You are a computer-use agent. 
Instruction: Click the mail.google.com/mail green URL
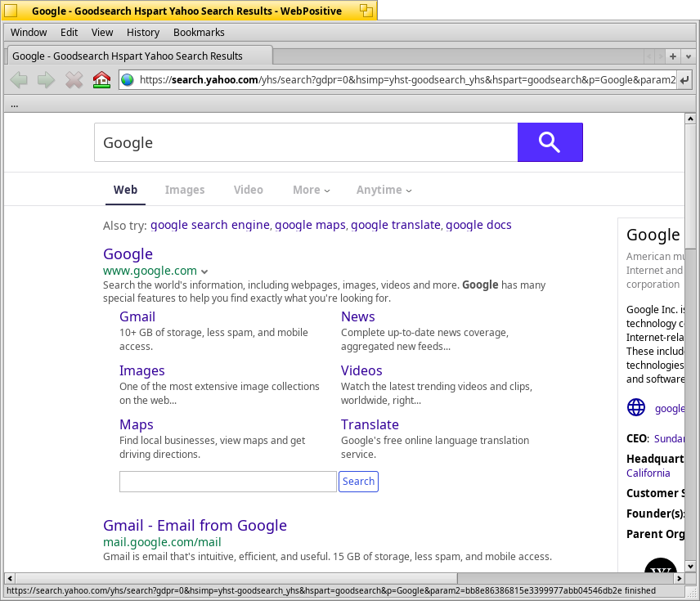tap(162, 542)
